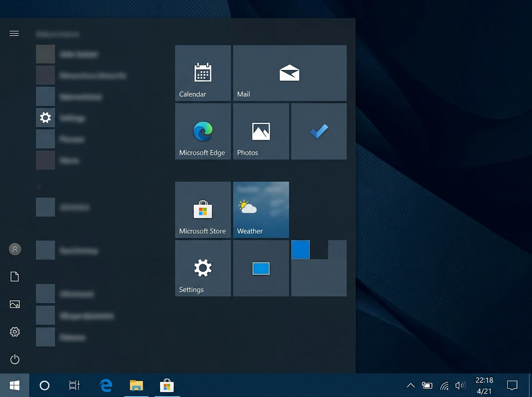Viewport: 532px width, 397px height.
Task: Open the user account icon in Start rail
Action: tap(15, 249)
